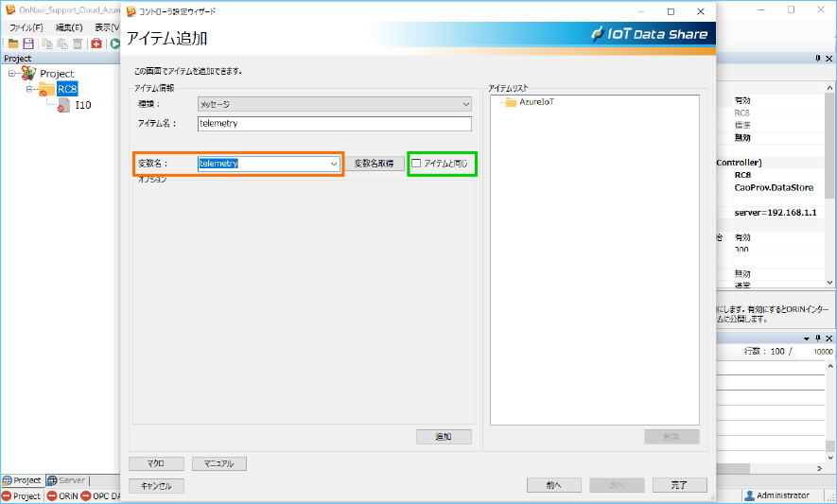
Task: Click the red first-aid kit toolbar icon
Action: (96, 43)
